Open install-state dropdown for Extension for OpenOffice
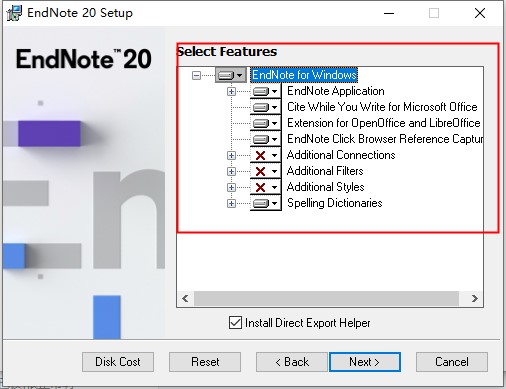The width and height of the screenshot is (506, 389). click(x=266, y=123)
